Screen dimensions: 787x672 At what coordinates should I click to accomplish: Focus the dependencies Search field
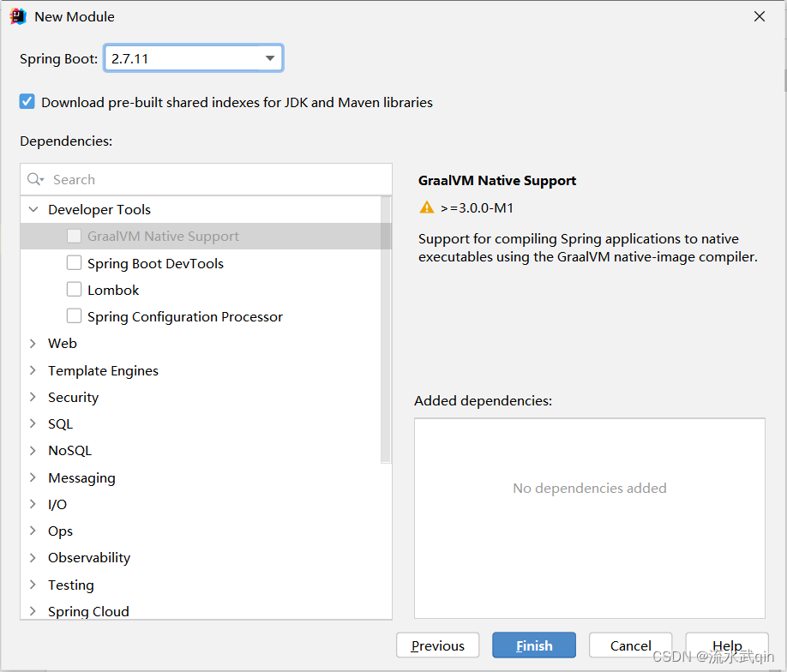[206, 179]
